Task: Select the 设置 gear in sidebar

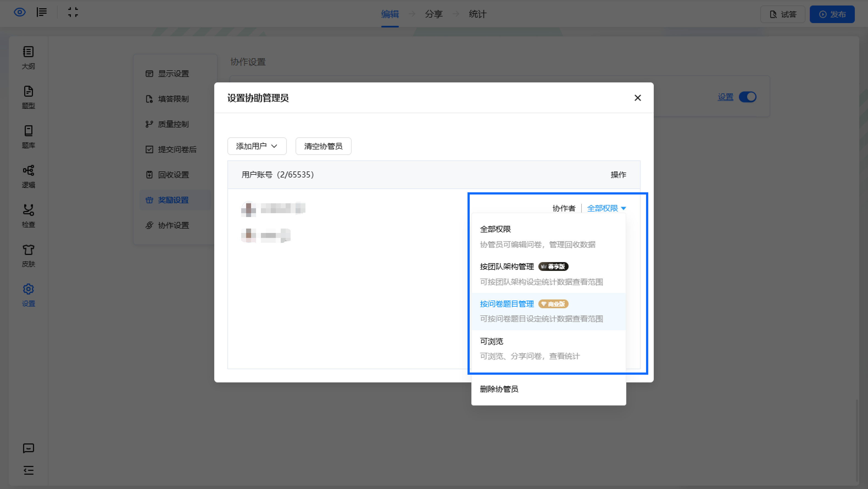Action: point(28,295)
